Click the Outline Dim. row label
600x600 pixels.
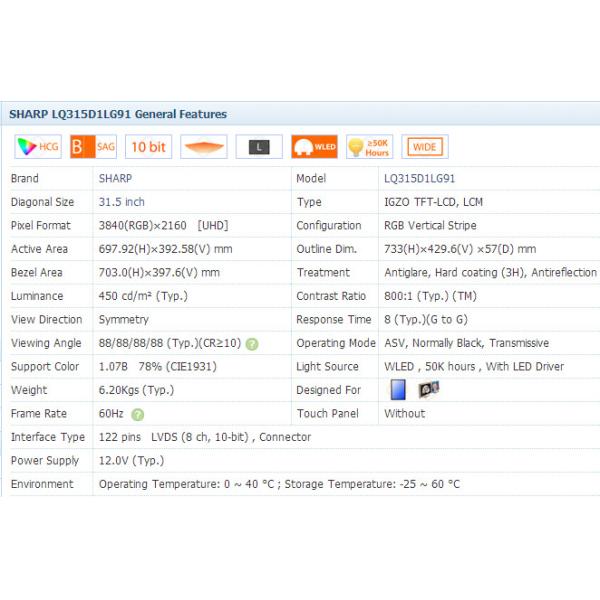click(x=327, y=249)
